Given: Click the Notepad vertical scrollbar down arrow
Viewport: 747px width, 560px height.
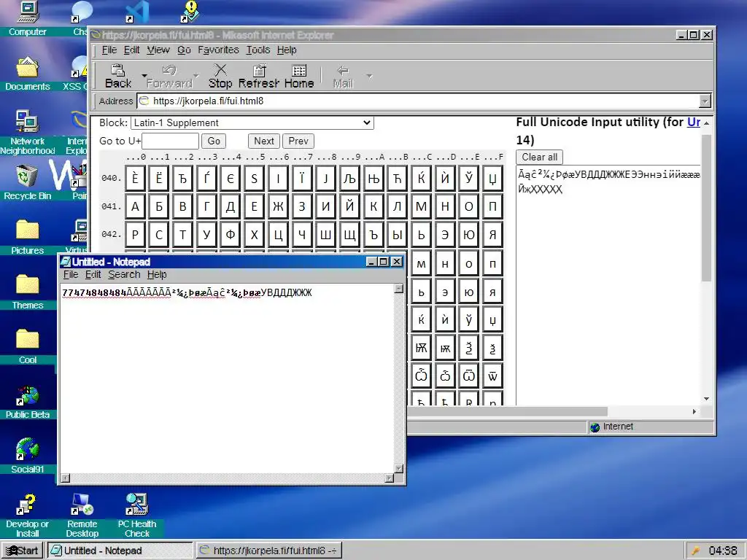Looking at the screenshot, I should coord(399,469).
